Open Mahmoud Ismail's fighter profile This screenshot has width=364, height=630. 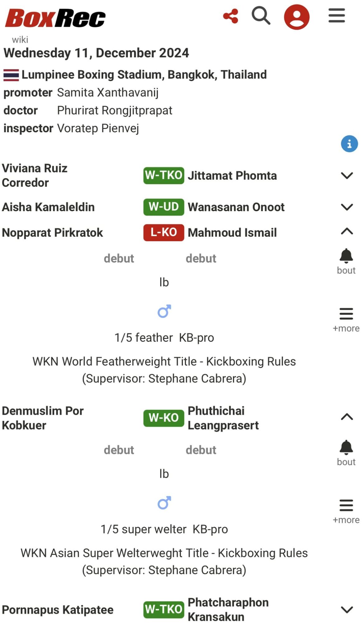tap(232, 233)
